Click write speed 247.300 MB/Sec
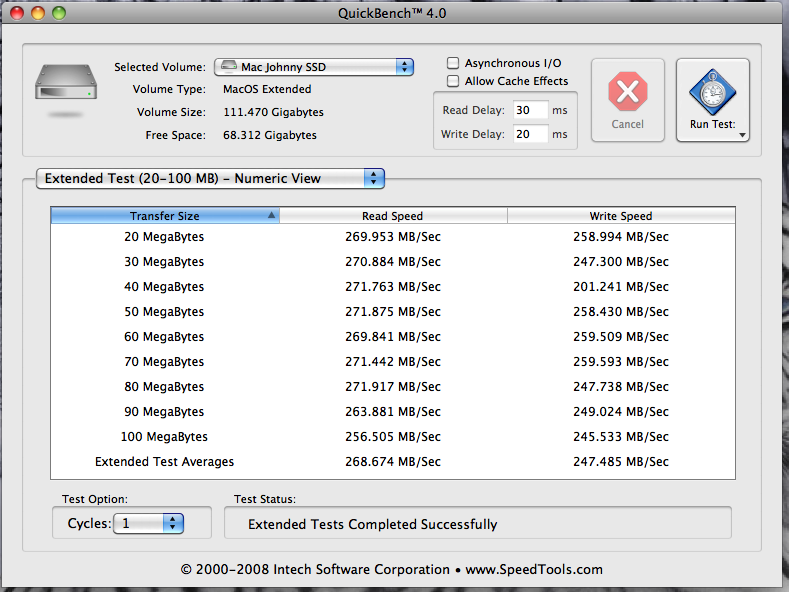Image resolution: width=789 pixels, height=592 pixels. pyautogui.click(x=621, y=262)
